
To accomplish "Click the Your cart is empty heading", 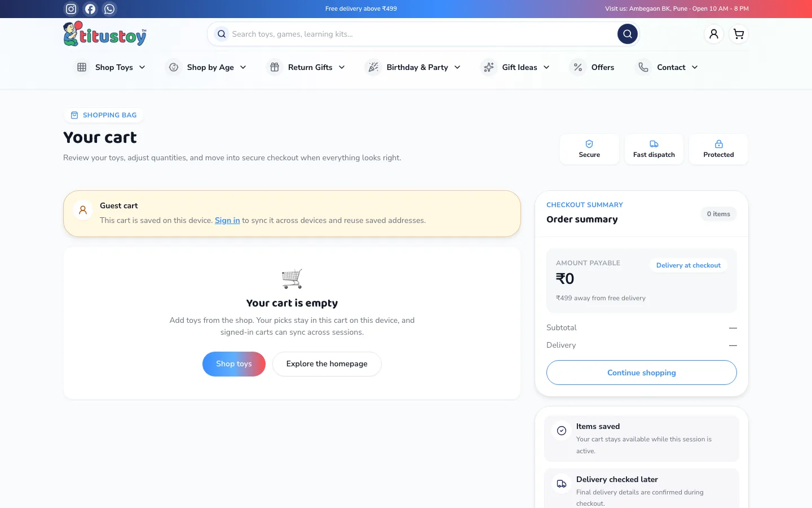I will click(292, 303).
